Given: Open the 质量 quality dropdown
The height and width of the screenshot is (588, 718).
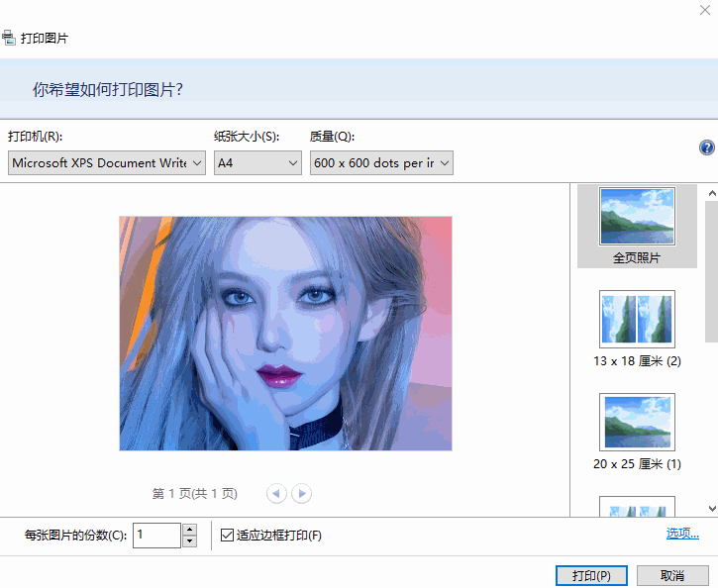Looking at the screenshot, I should 381,163.
